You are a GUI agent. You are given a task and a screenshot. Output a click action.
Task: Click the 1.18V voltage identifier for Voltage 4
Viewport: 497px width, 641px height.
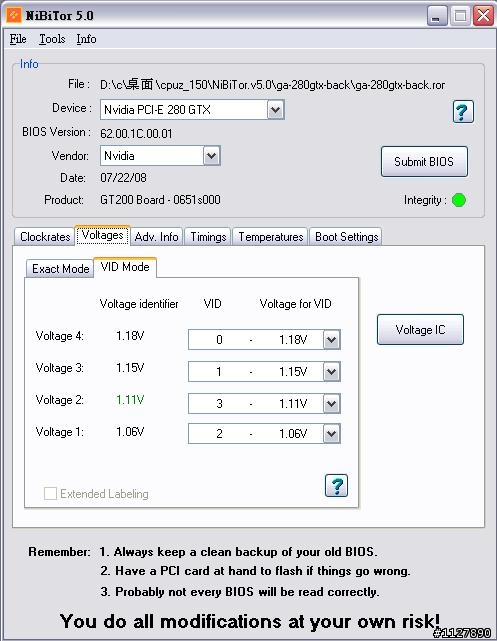point(130,336)
